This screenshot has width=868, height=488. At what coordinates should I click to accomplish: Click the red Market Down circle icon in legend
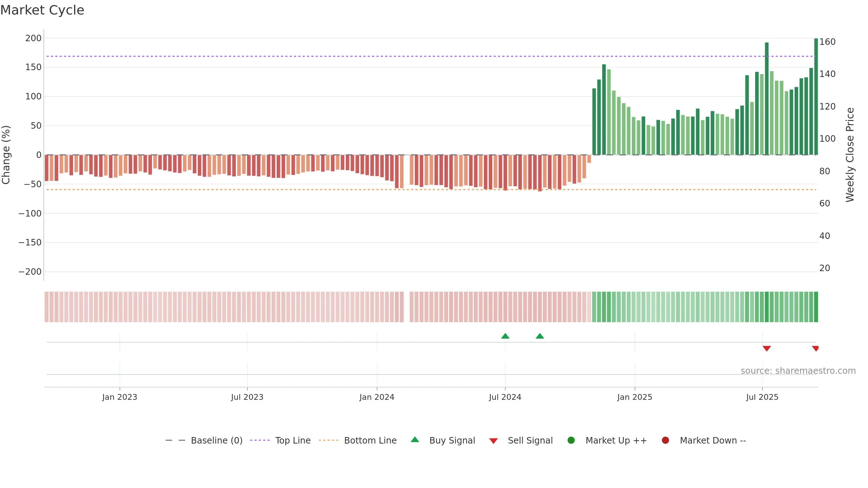(x=665, y=440)
